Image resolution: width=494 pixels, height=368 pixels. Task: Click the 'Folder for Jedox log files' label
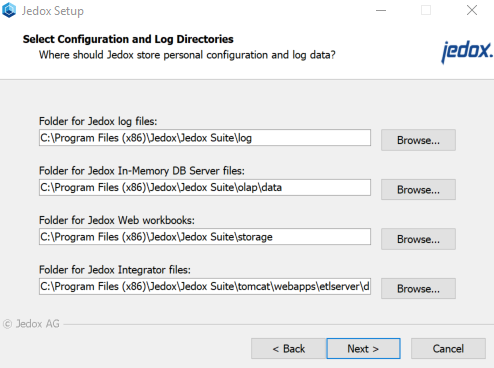98,121
